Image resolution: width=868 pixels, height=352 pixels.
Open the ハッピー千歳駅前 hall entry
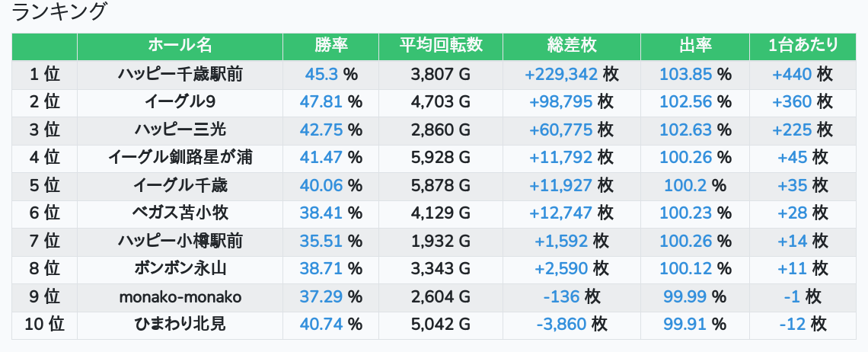pyautogui.click(x=180, y=74)
